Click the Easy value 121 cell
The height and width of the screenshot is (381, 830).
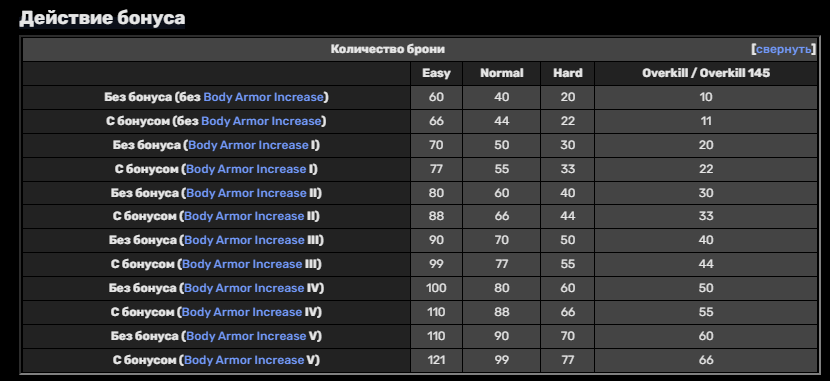[436, 360]
